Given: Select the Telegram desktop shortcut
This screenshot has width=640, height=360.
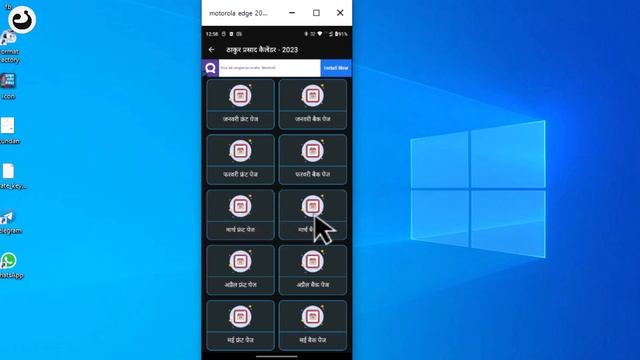Looking at the screenshot, I should tap(10, 222).
